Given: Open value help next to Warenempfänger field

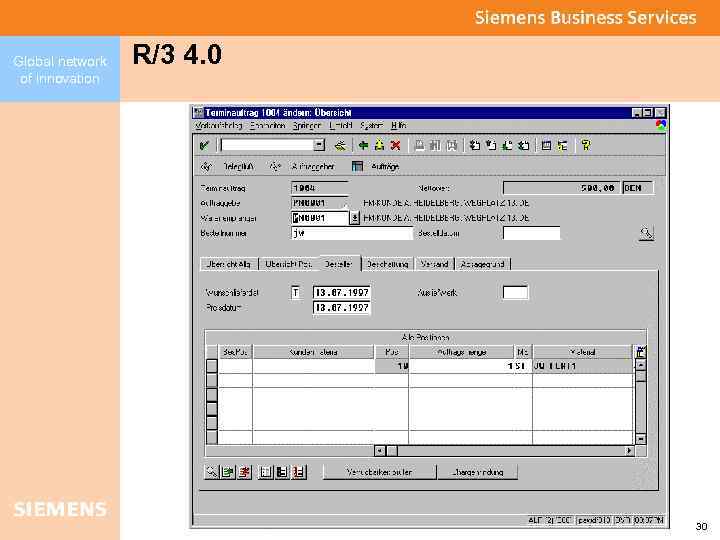Looking at the screenshot, I should (354, 218).
